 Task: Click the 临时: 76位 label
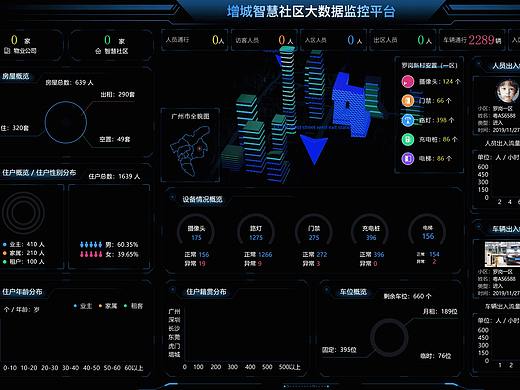tap(435, 356)
